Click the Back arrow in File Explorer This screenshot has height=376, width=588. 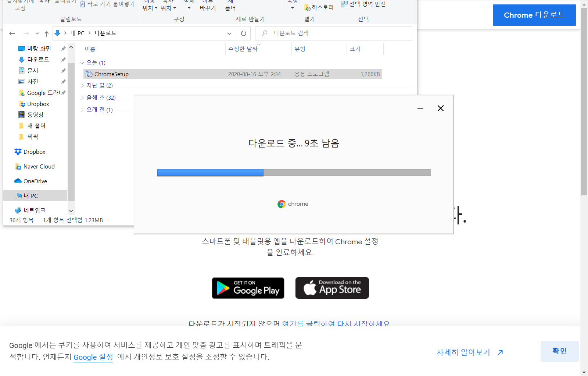[x=12, y=33]
